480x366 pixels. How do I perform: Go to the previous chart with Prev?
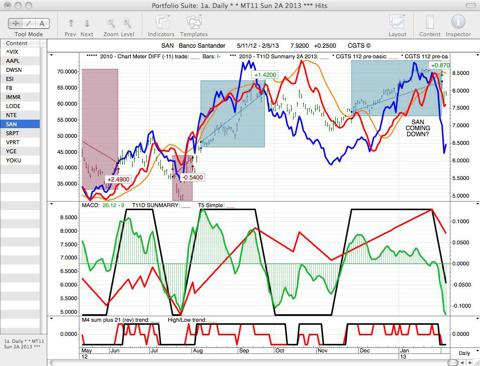point(71,24)
